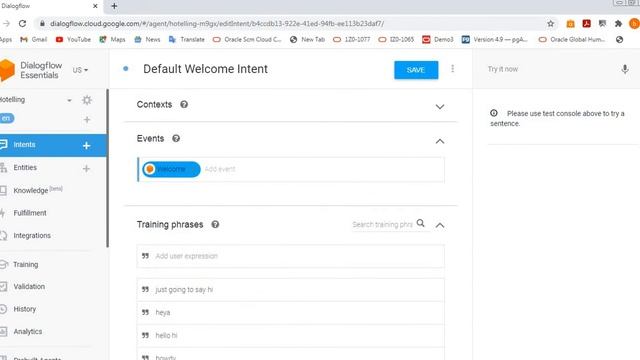Close the Dialogflow browser tab

pyautogui.click(x=95, y=6)
